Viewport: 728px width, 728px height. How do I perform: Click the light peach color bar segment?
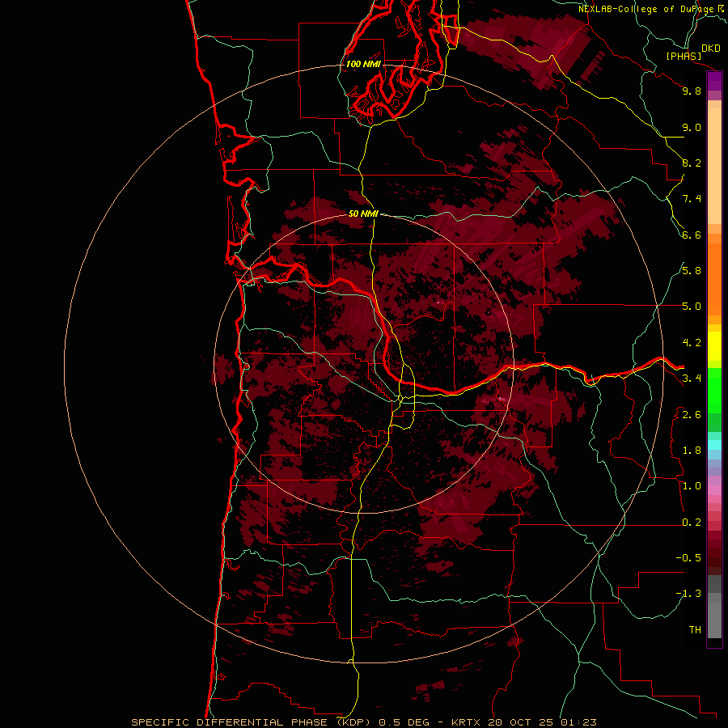click(x=714, y=166)
